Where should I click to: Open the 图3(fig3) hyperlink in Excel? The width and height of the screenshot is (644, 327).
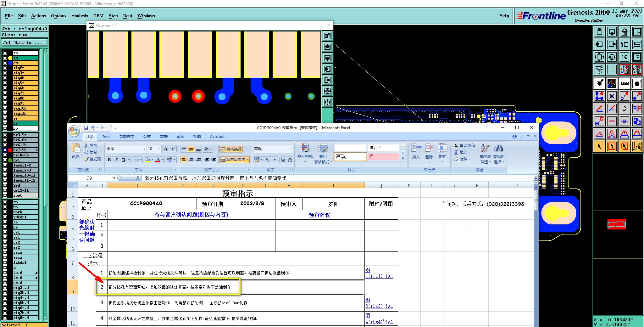pos(379,303)
